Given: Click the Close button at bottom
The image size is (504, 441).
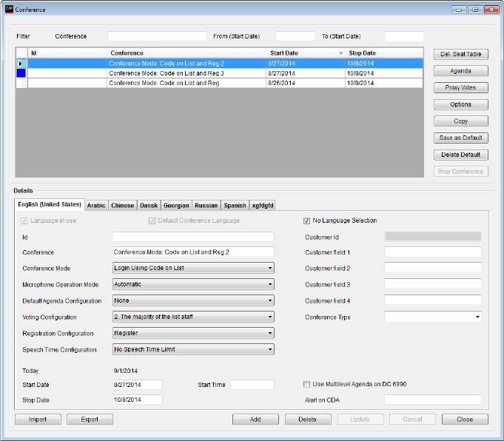Looking at the screenshot, I should coord(465,420).
